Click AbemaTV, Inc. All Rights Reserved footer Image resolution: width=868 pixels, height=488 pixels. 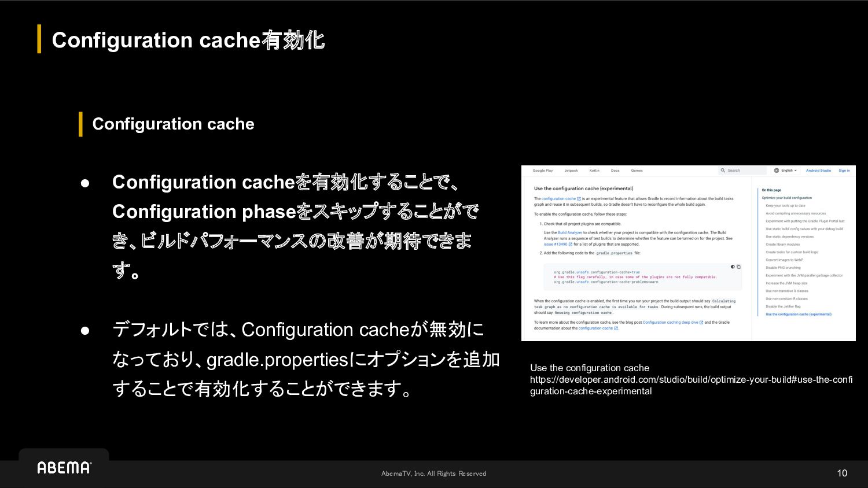(434, 474)
